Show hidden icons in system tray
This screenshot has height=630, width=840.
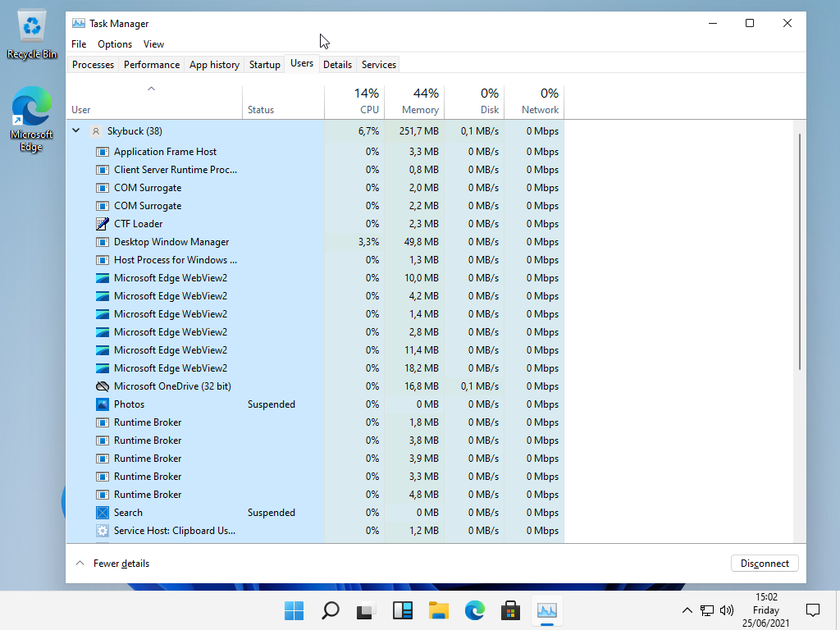tap(687, 610)
